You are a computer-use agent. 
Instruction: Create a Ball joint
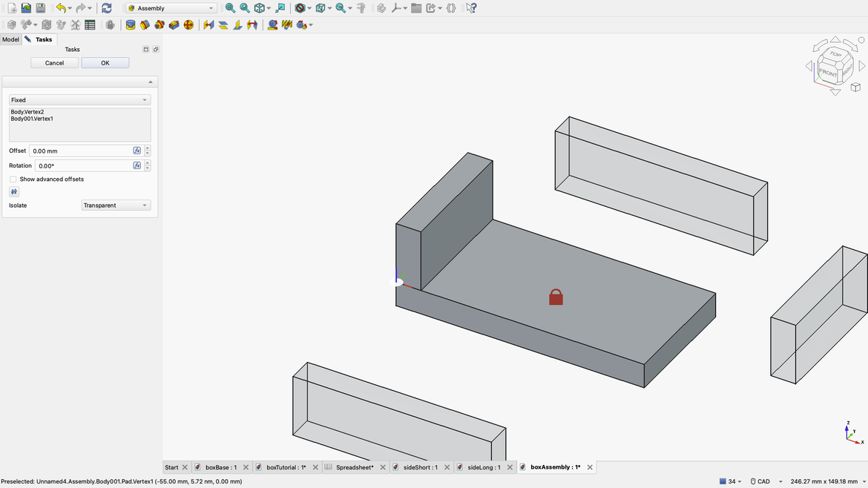[x=188, y=24]
